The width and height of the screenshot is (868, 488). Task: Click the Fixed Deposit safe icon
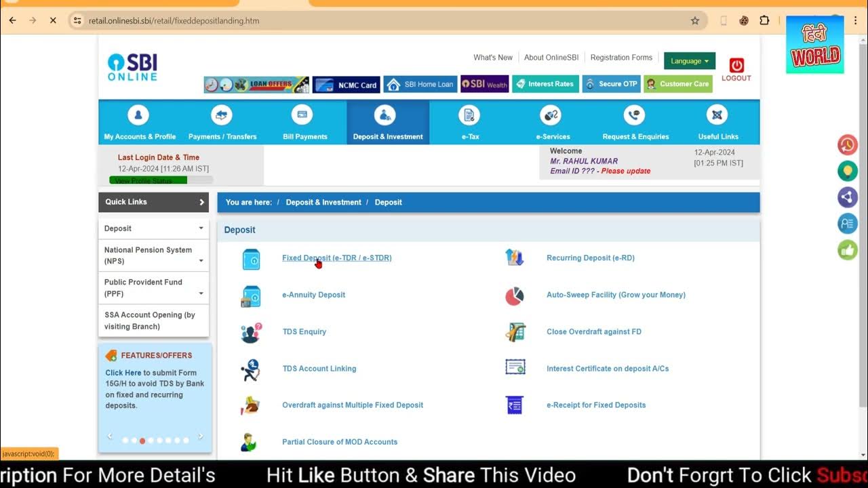tap(251, 260)
